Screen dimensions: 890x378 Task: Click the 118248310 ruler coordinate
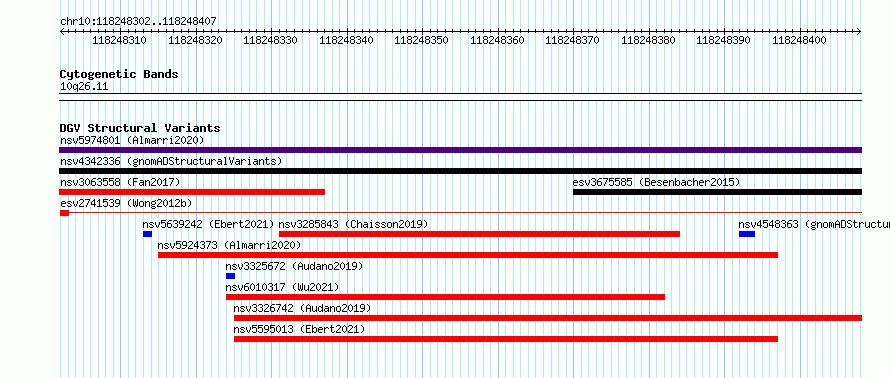119,40
